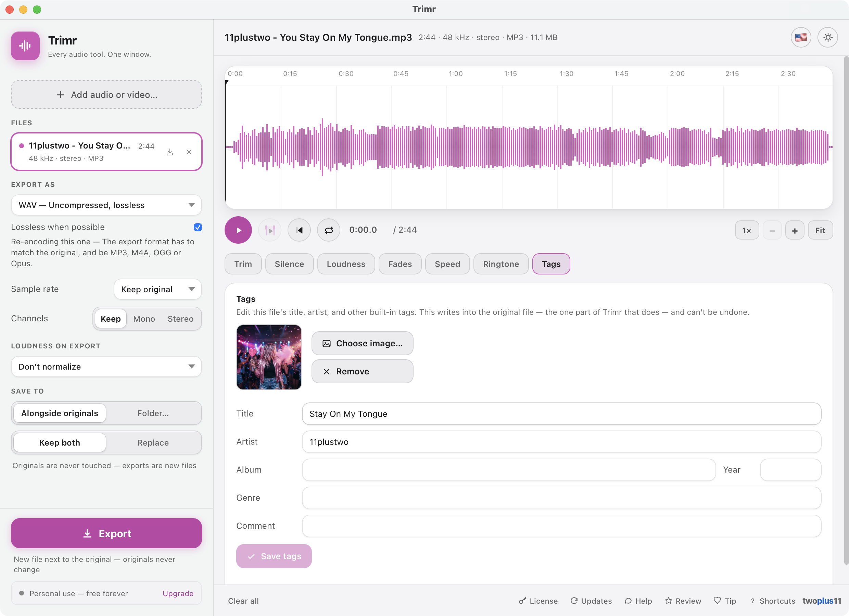Switch to the Speed tab
Viewport: 849px width, 616px height.
pyautogui.click(x=447, y=264)
